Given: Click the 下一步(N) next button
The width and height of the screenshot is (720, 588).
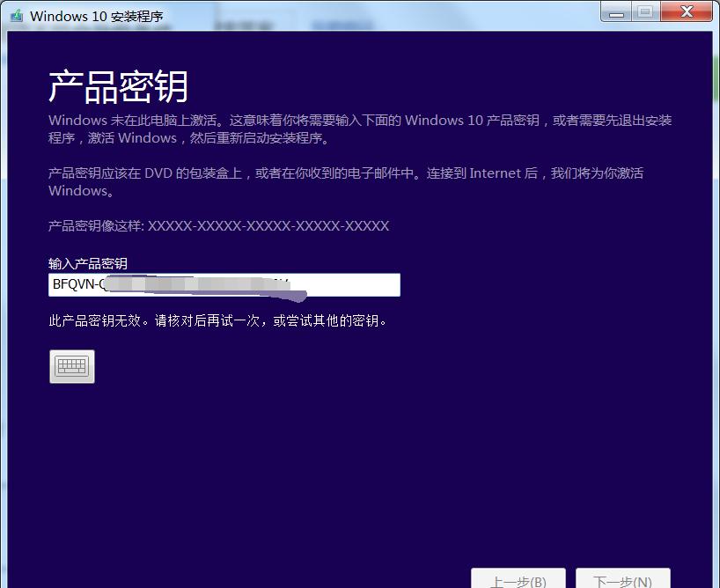Looking at the screenshot, I should coord(623,579).
